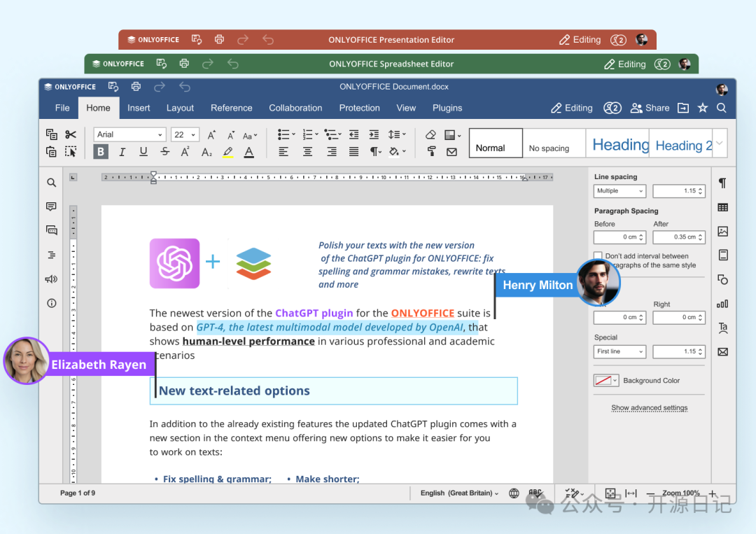Viewport: 756px width, 534px height.
Task: Open table settings in right sidebar
Action: [722, 207]
